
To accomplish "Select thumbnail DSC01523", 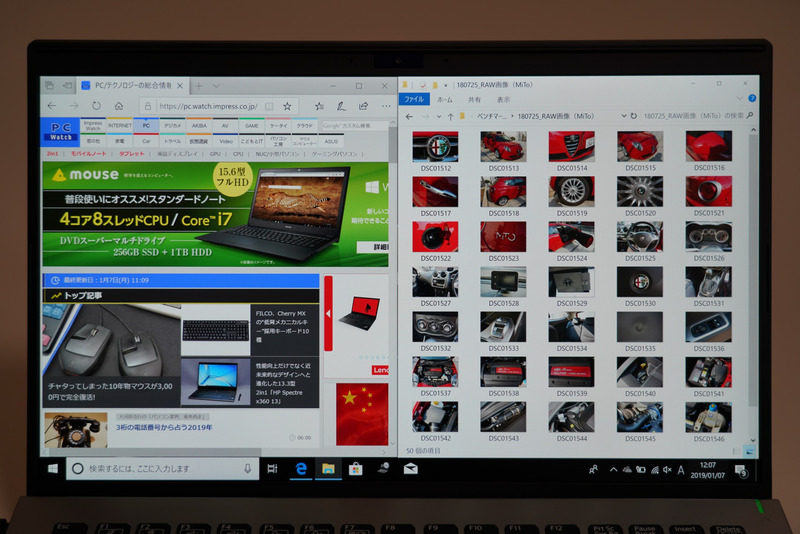I will pyautogui.click(x=503, y=242).
